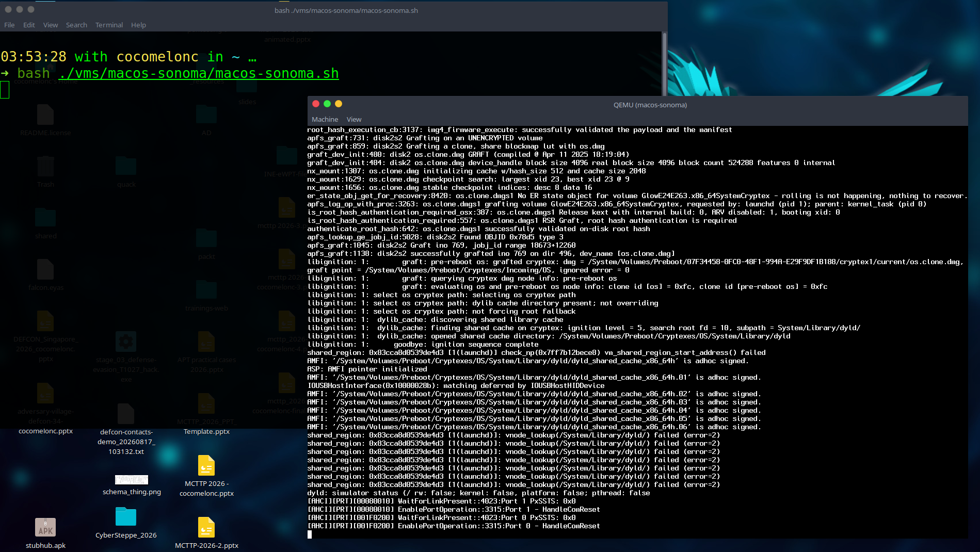980x552 pixels.
Task: Click the 'ASP: AMFI pointer initialized' line
Action: (x=367, y=369)
